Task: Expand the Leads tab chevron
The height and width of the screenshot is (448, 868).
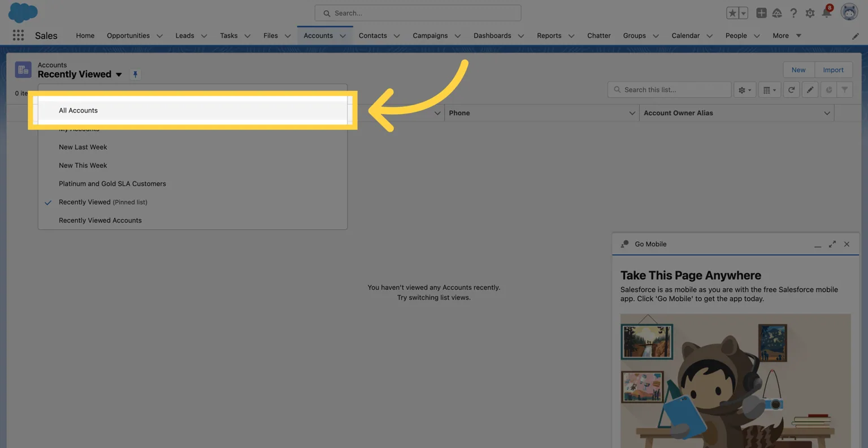Action: (x=204, y=36)
